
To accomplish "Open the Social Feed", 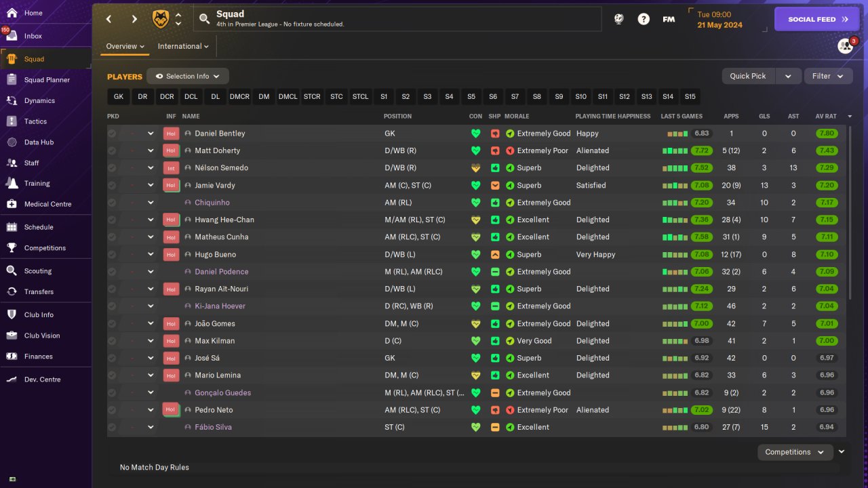I will click(817, 19).
